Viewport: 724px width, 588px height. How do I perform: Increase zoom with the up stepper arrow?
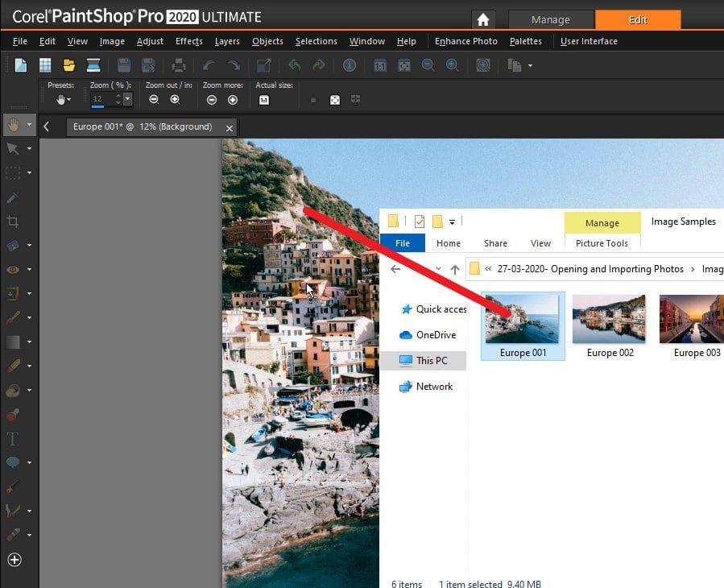pos(118,96)
